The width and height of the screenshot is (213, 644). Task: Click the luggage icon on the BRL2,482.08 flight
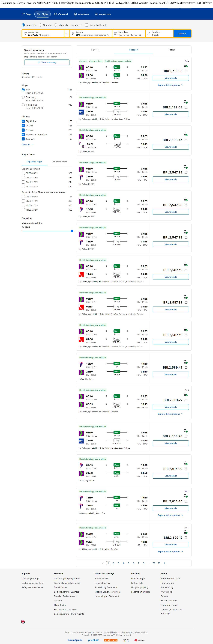[x=185, y=102]
